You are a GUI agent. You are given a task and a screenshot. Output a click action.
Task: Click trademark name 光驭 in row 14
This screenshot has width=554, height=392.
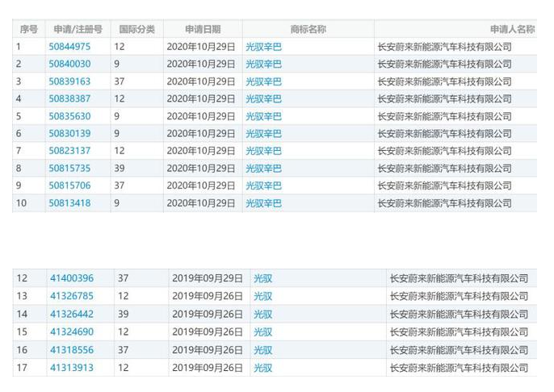click(x=263, y=314)
